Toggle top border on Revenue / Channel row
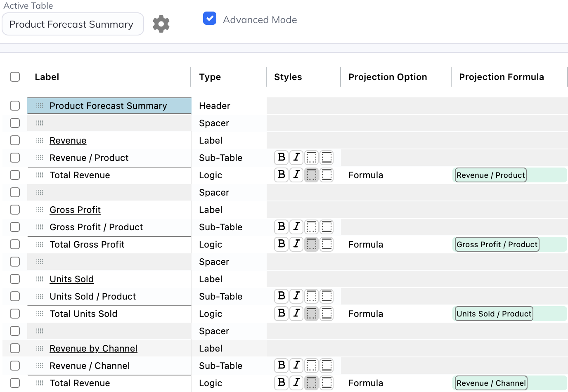568x392 pixels. pyautogui.click(x=312, y=366)
